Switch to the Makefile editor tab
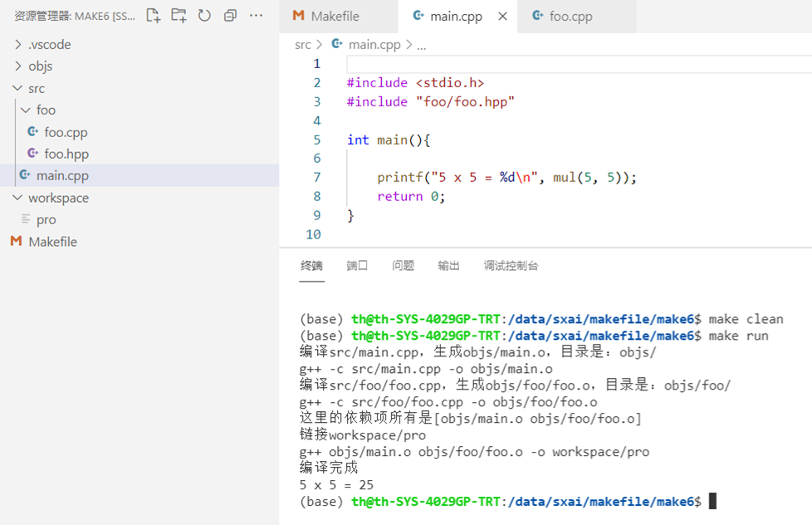 [339, 16]
